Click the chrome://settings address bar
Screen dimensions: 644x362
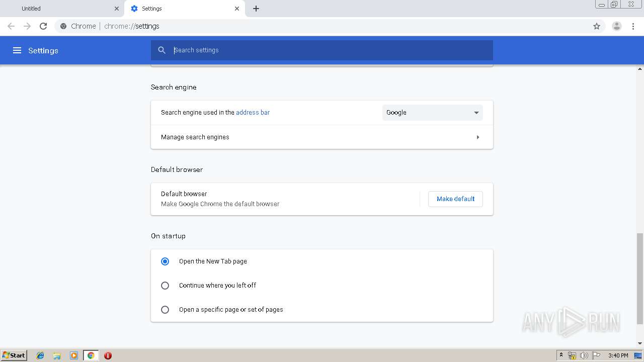click(322, 26)
